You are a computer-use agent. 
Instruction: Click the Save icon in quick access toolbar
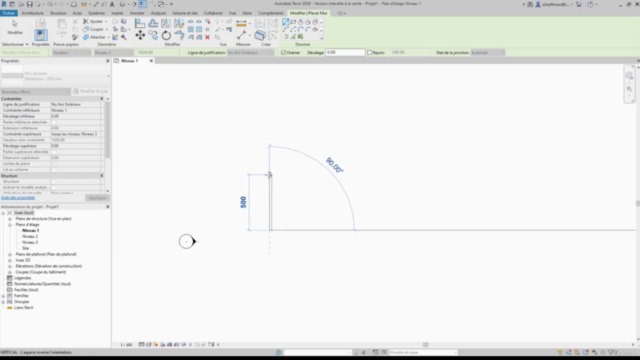click(x=29, y=4)
